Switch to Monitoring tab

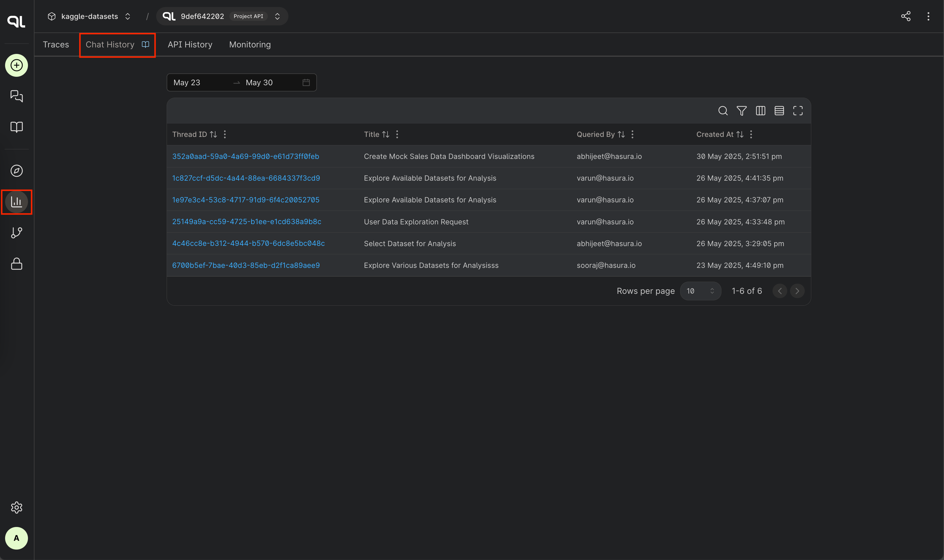[250, 45]
